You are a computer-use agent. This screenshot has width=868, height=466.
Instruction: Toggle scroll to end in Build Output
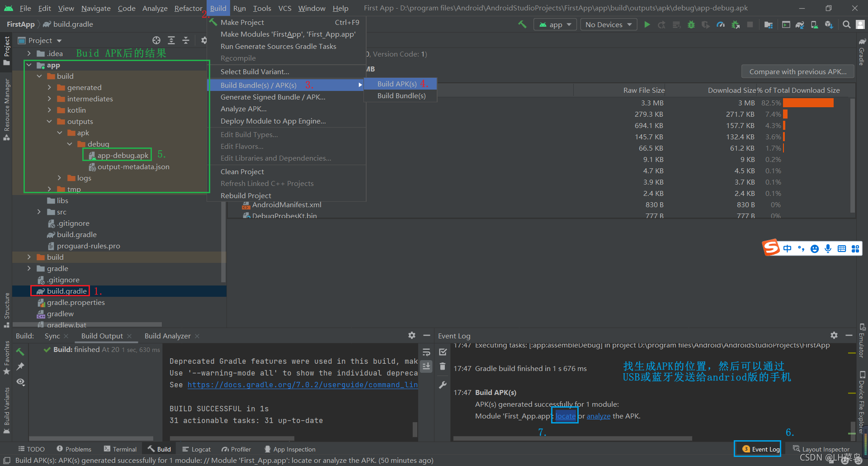click(x=426, y=366)
